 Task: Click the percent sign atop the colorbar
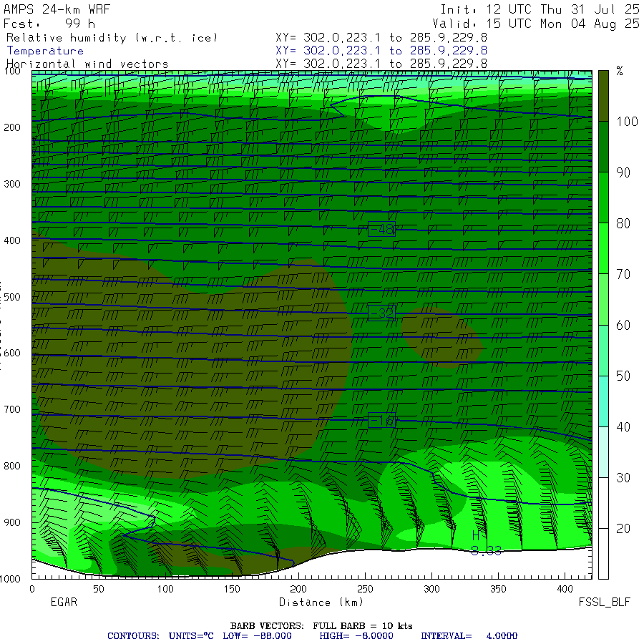pyautogui.click(x=620, y=71)
